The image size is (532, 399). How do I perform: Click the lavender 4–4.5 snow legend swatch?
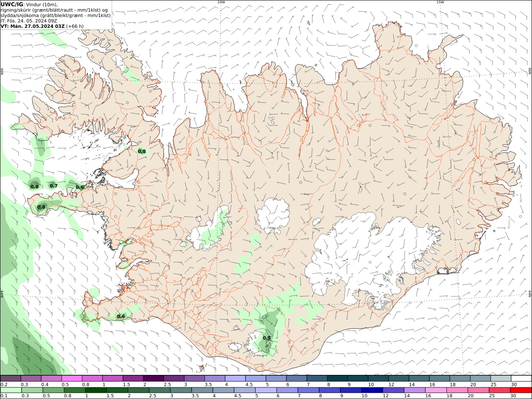tap(235, 378)
